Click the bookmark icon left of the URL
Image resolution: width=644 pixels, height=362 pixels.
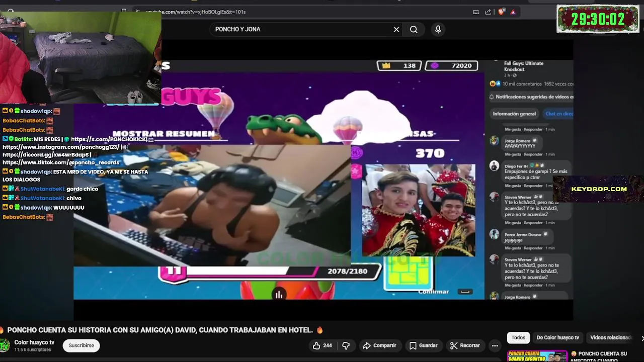(x=124, y=11)
